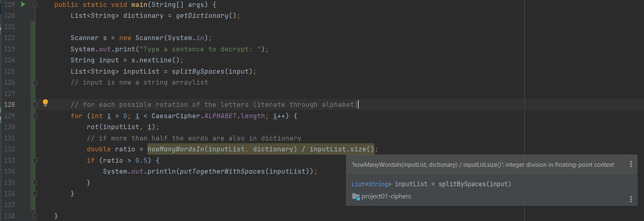Collapse the for loop at line 129
The height and width of the screenshot is (221, 644).
[x=35, y=116]
